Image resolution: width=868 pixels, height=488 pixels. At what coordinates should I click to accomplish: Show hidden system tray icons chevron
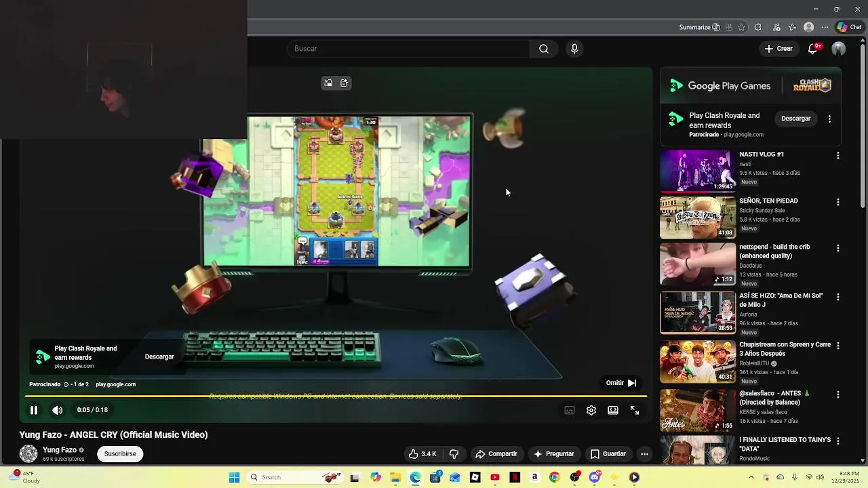pos(751,477)
